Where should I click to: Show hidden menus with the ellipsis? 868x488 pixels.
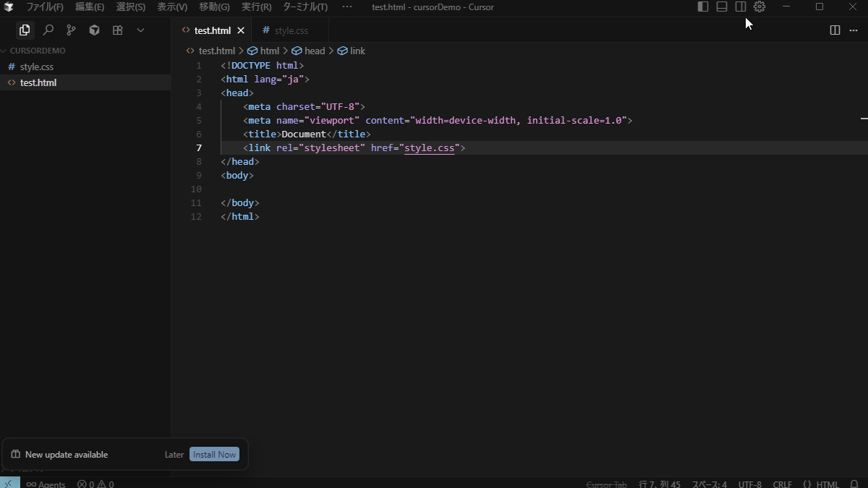point(347,7)
